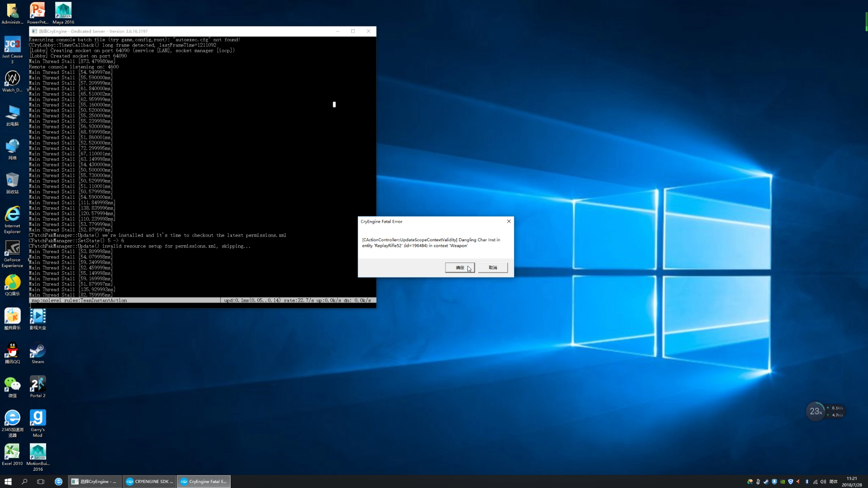Open the Windows Start menu
Image resolution: width=868 pixels, height=488 pixels.
8,482
